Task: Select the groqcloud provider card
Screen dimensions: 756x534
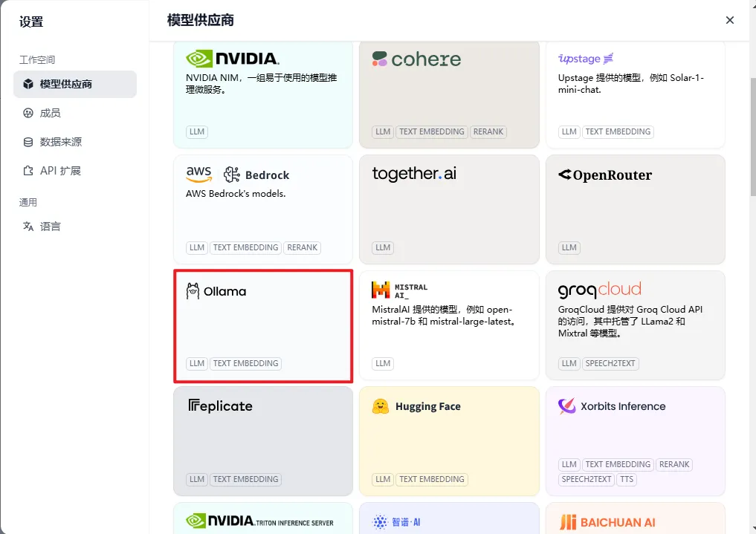Action: point(635,325)
